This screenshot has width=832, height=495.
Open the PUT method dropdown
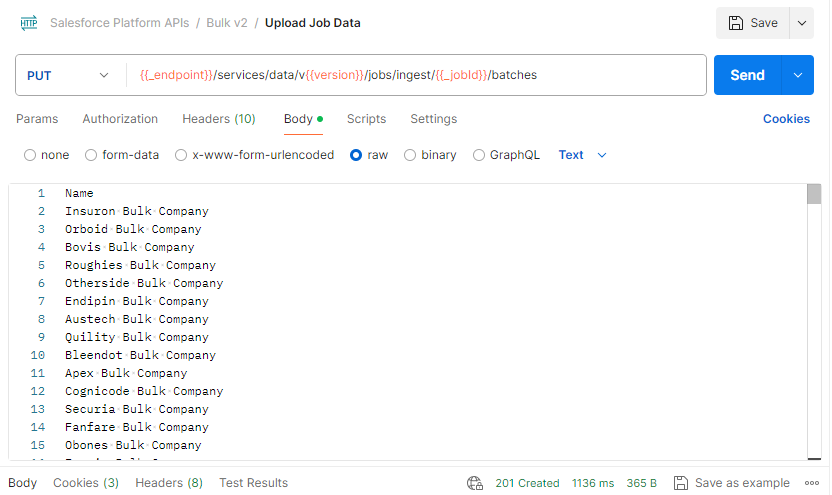pyautogui.click(x=68, y=75)
